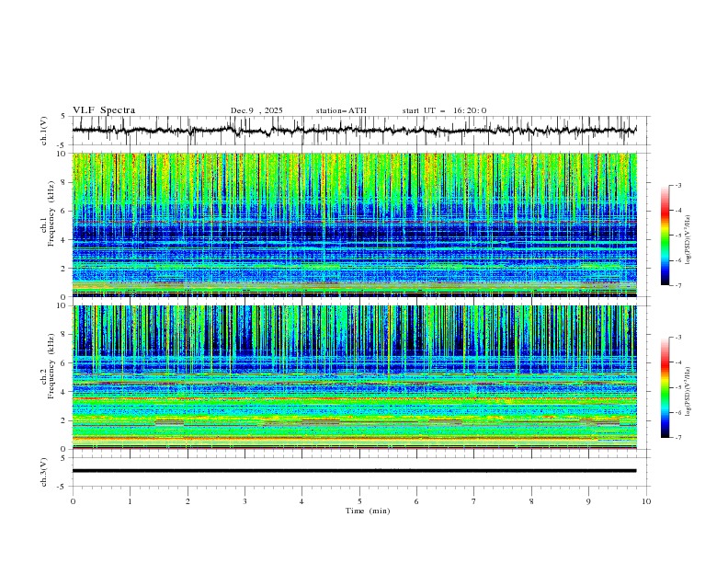The width and height of the screenshot is (728, 563).
Task: Click the Dec.9, 2025 date label
Action: click(256, 110)
